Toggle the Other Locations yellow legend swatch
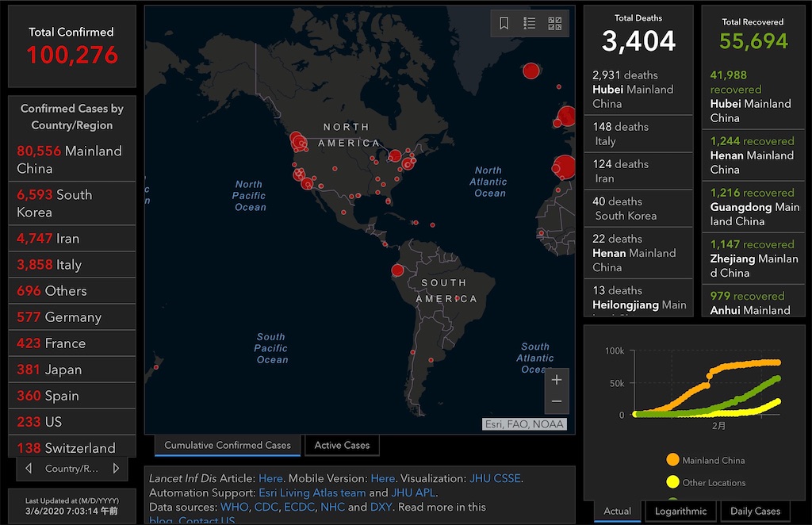 (x=672, y=482)
